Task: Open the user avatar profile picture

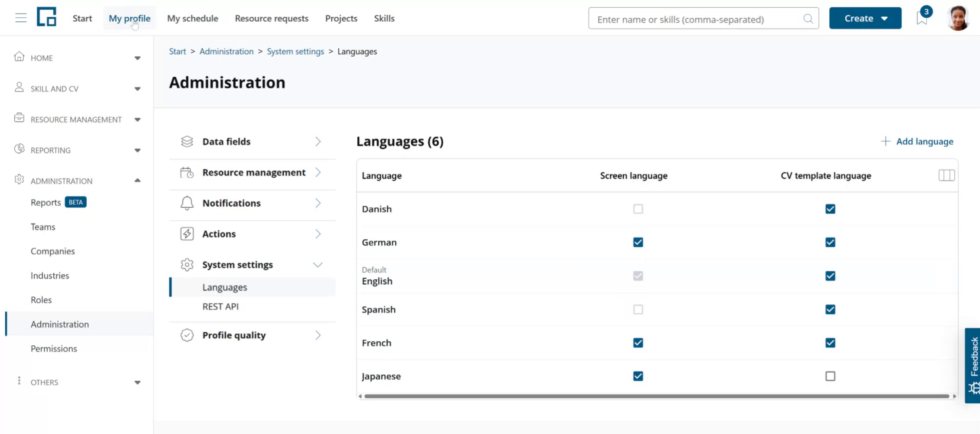Action: [x=958, y=18]
